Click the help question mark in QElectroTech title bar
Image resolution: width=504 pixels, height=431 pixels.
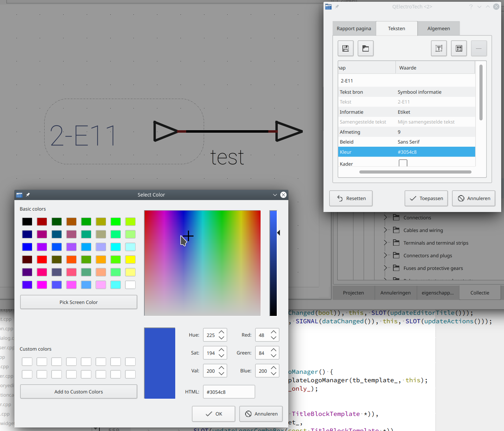pyautogui.click(x=471, y=7)
